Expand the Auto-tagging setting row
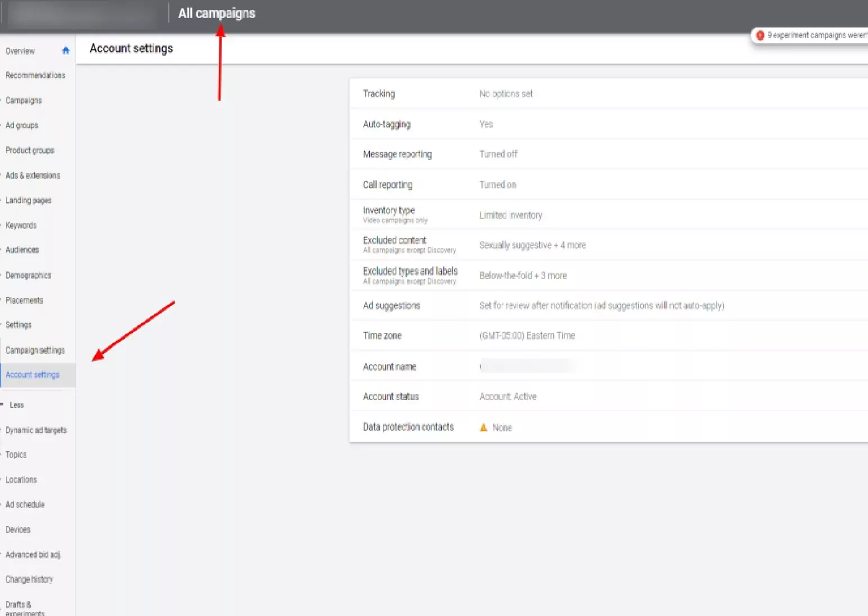Image resolution: width=868 pixels, height=616 pixels. pos(608,124)
